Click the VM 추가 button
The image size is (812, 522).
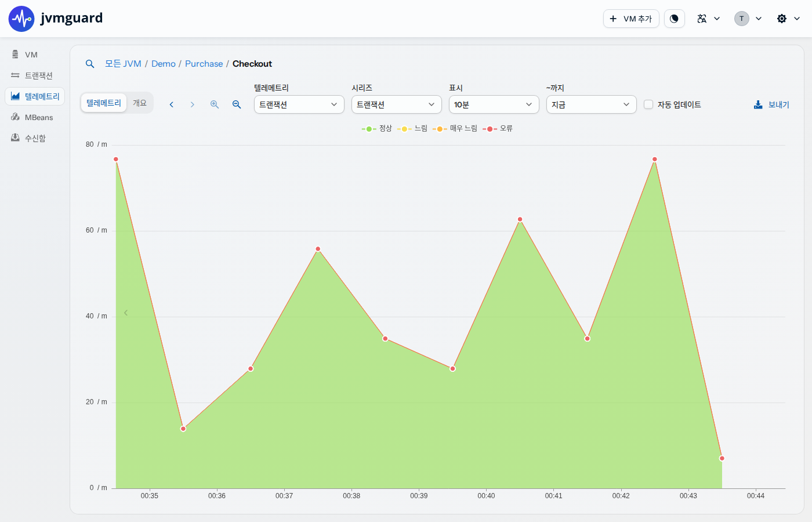pyautogui.click(x=631, y=19)
